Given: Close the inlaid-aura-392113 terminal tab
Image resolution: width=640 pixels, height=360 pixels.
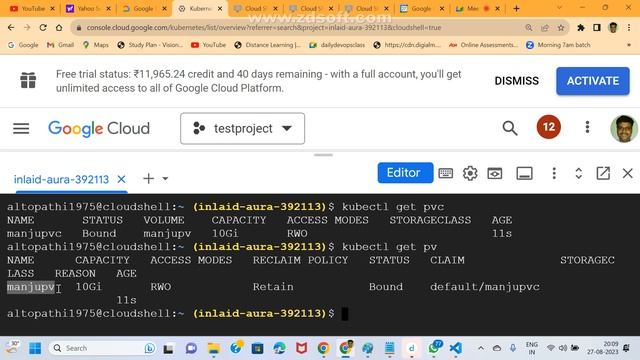Looking at the screenshot, I should (x=121, y=179).
